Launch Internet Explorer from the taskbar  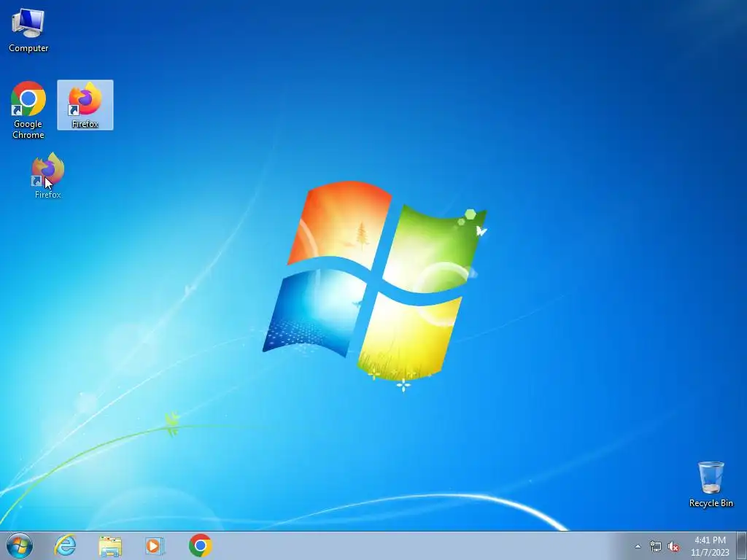coord(65,545)
